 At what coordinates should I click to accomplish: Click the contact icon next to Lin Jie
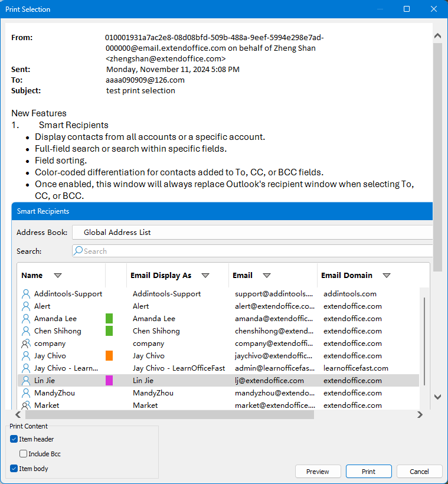click(25, 381)
